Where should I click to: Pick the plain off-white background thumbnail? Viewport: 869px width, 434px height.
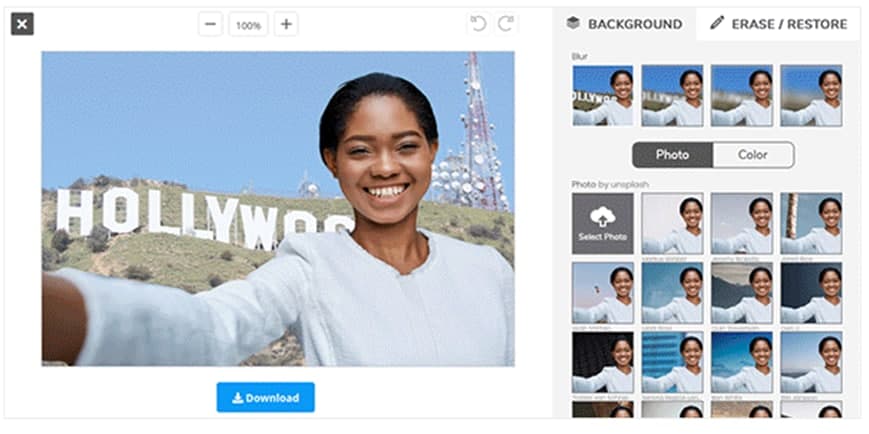tap(672, 223)
